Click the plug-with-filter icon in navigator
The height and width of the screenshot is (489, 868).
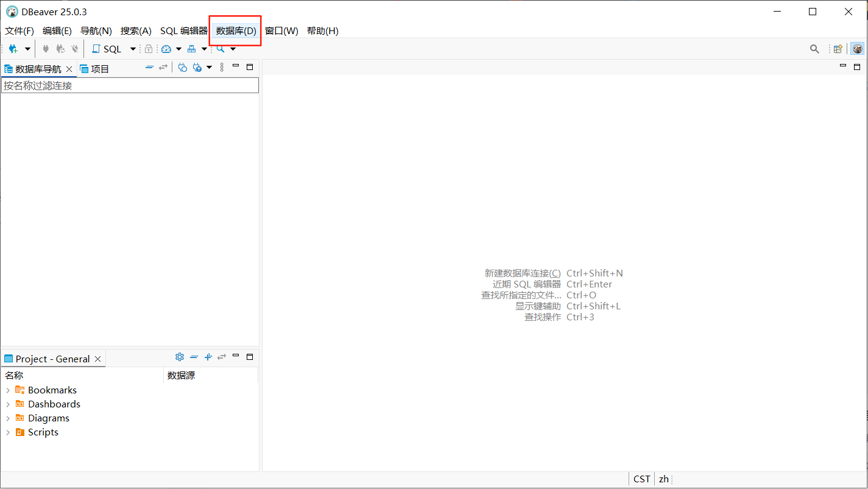[x=197, y=67]
